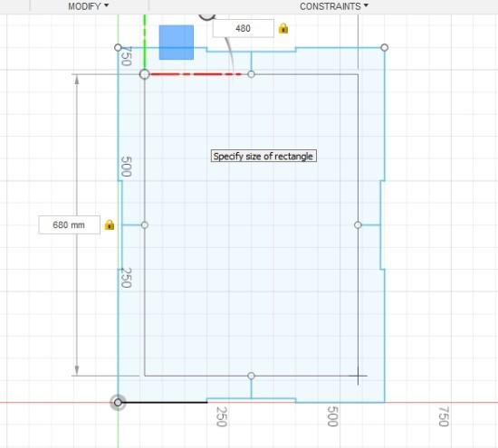498x448 pixels.
Task: Open the CONSTRAINTS dropdown menu
Action: [334, 6]
